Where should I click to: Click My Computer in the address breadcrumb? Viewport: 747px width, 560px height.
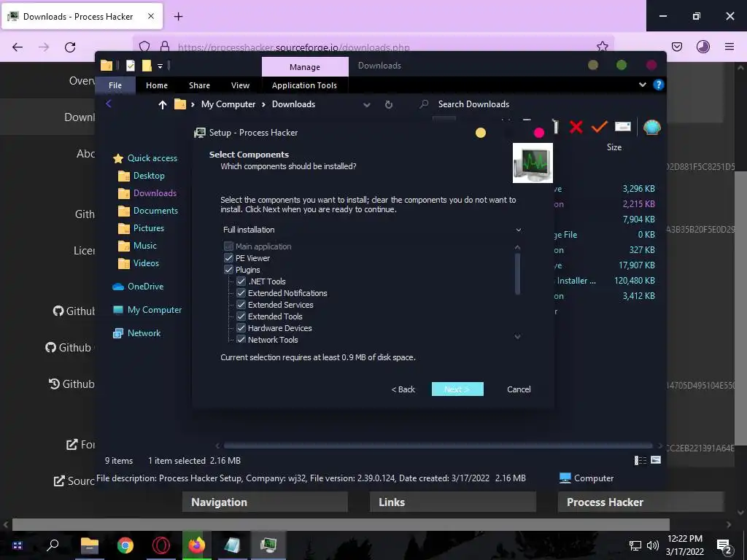coord(228,104)
